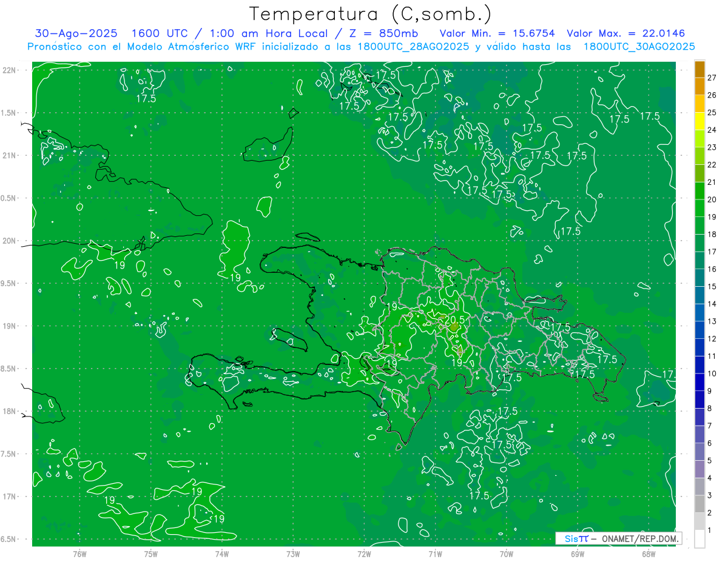Click the colorbar label "25"
728x562 pixels.
[712, 112]
